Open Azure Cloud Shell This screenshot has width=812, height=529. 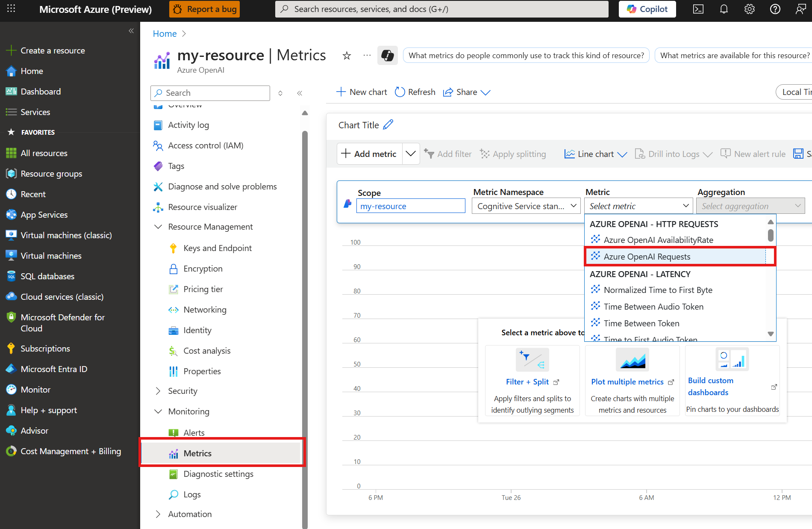[x=698, y=9]
